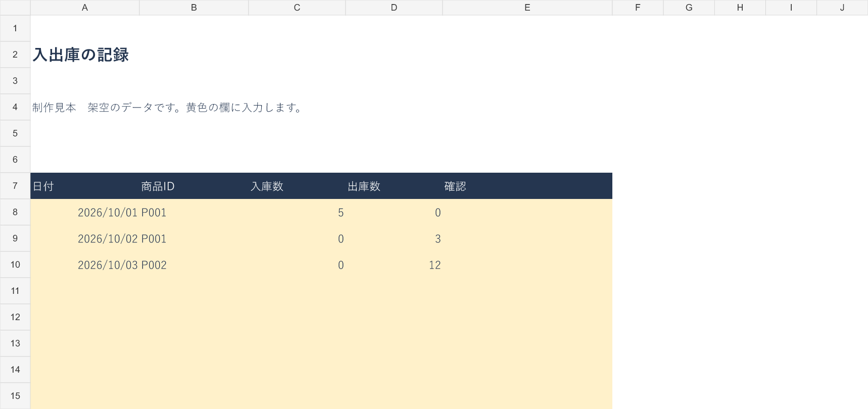Click the 出庫数 header cell
Screen dimensions: 868x409
click(394, 186)
